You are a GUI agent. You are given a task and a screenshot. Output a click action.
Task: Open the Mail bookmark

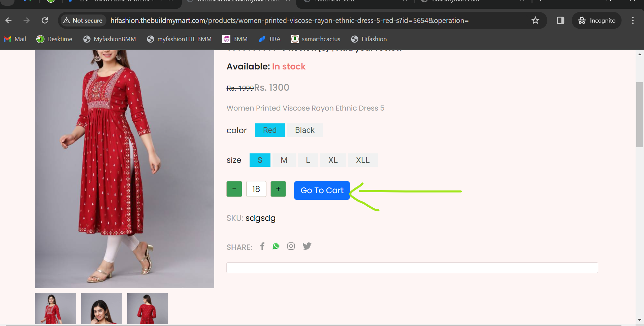pos(15,39)
